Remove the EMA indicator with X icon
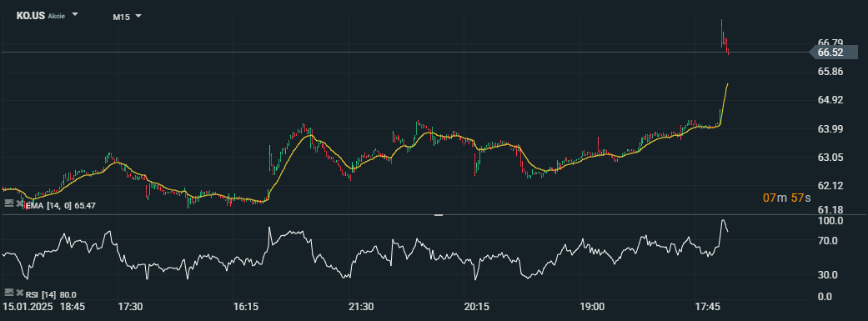The height and width of the screenshot is (321, 868). point(19,203)
